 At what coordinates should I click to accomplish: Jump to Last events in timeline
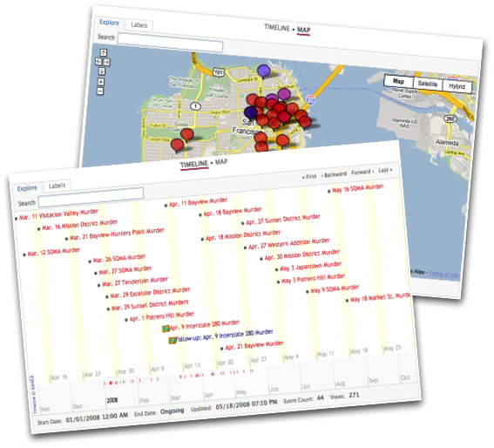(385, 170)
